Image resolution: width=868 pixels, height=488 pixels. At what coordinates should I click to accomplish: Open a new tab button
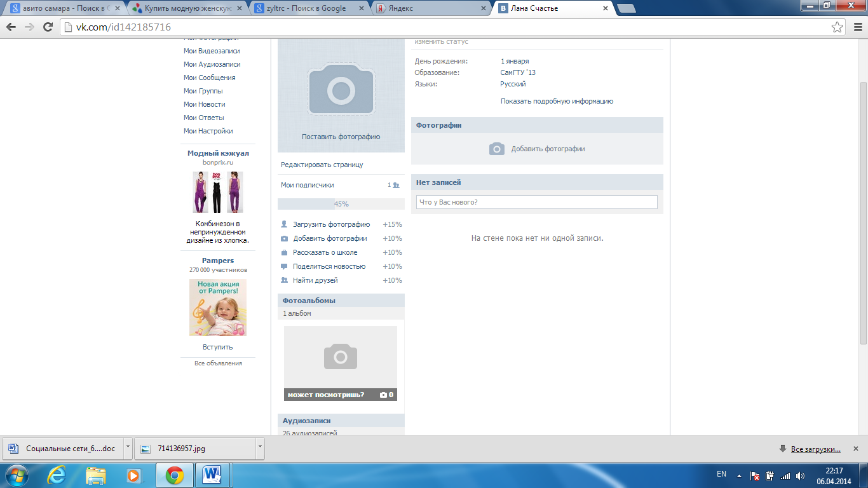(x=627, y=8)
